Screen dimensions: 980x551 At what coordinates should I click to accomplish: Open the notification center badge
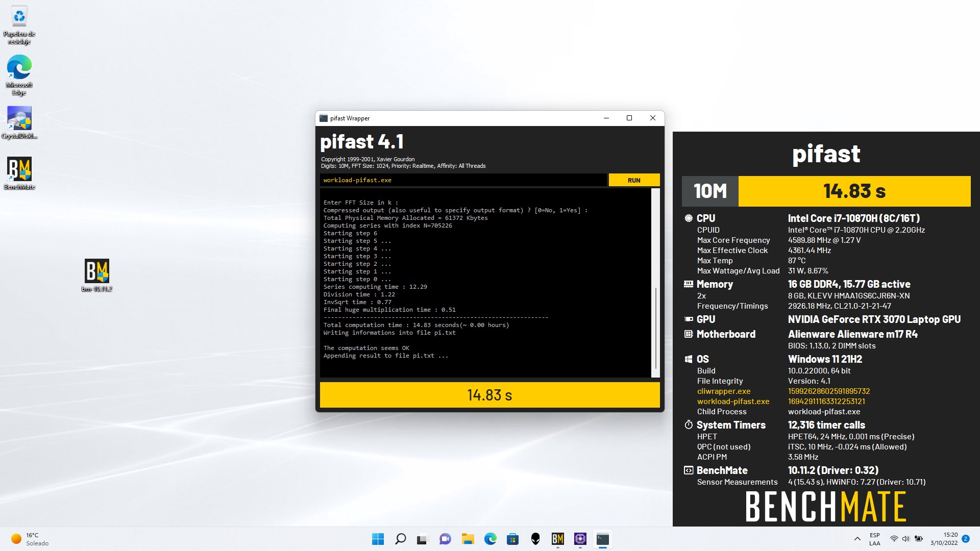click(966, 539)
